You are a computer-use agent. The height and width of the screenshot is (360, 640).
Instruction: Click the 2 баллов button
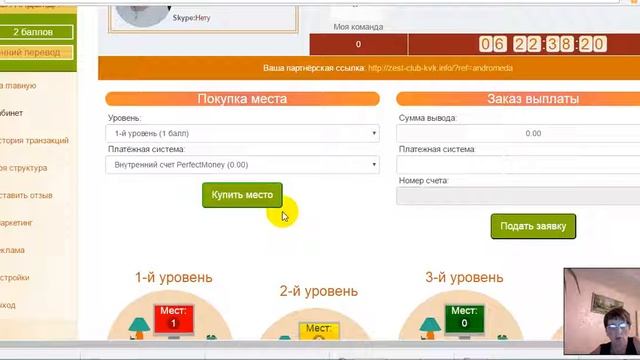tap(36, 32)
